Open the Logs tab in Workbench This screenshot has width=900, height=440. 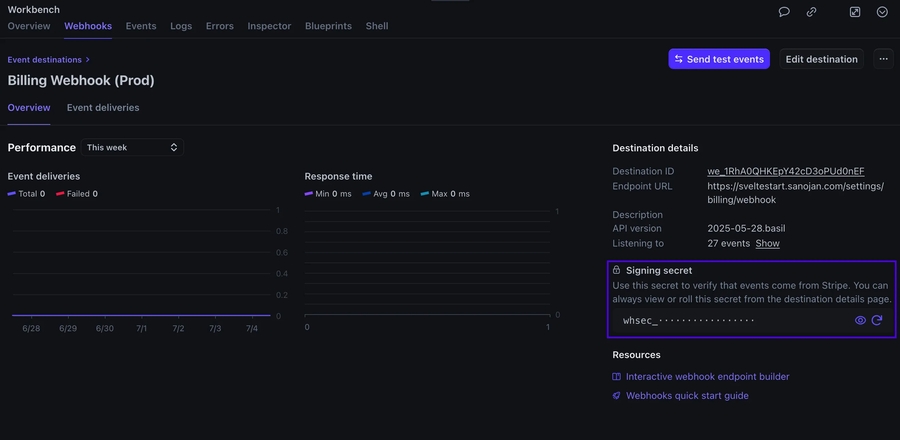[181, 26]
